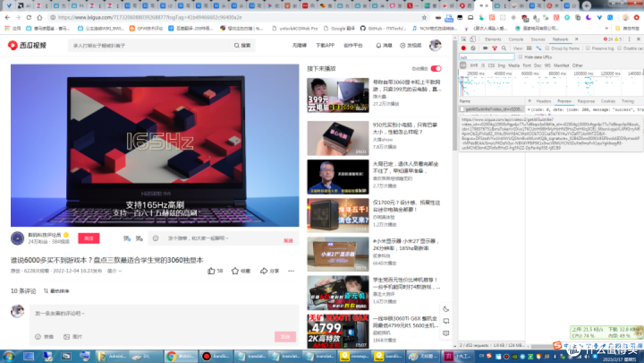Open the Cookies tab of the request
Viewport: 644px width, 363px height.
click(608, 101)
